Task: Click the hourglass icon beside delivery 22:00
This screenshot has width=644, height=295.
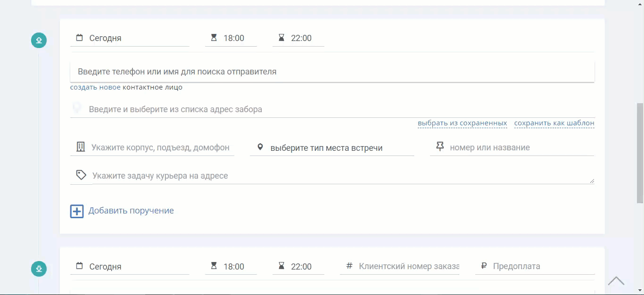Action: 281,266
